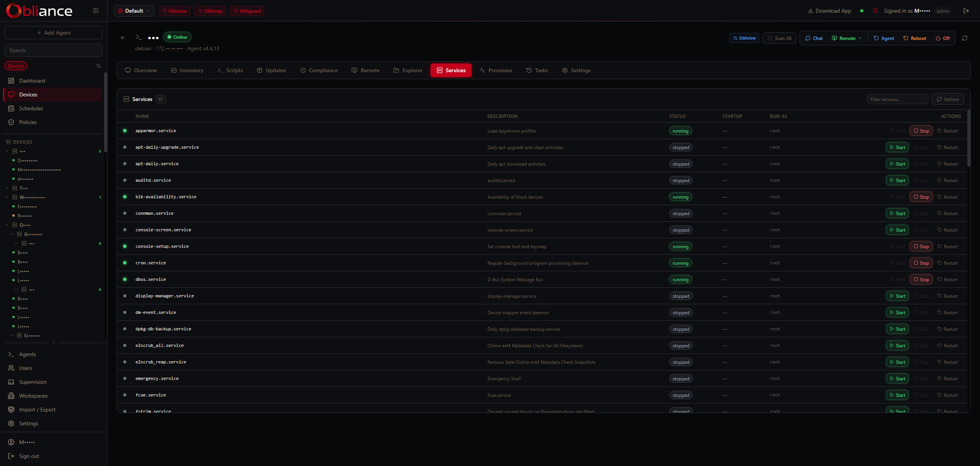Click the notification bell icon
980x466 pixels.
pos(875,11)
